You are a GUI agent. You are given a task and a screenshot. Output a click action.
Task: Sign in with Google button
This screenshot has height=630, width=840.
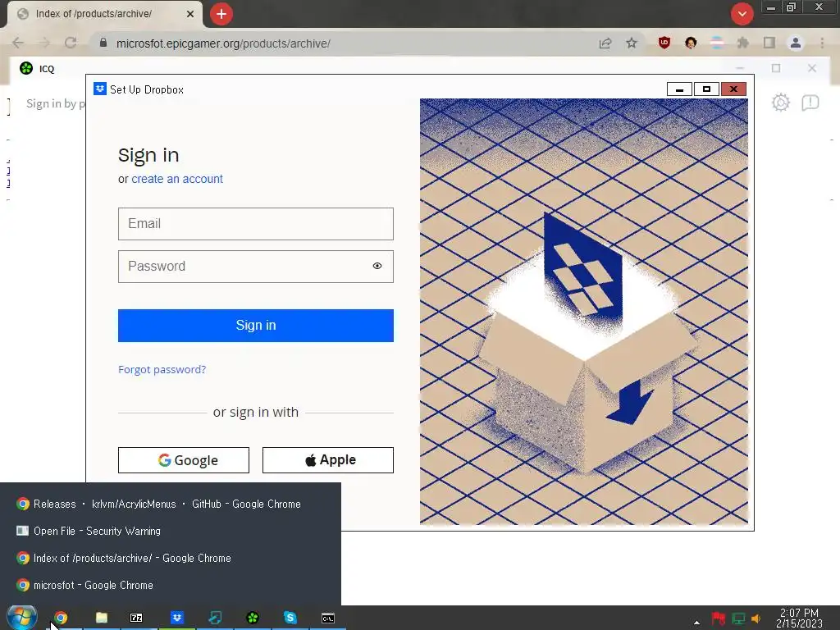click(x=184, y=460)
